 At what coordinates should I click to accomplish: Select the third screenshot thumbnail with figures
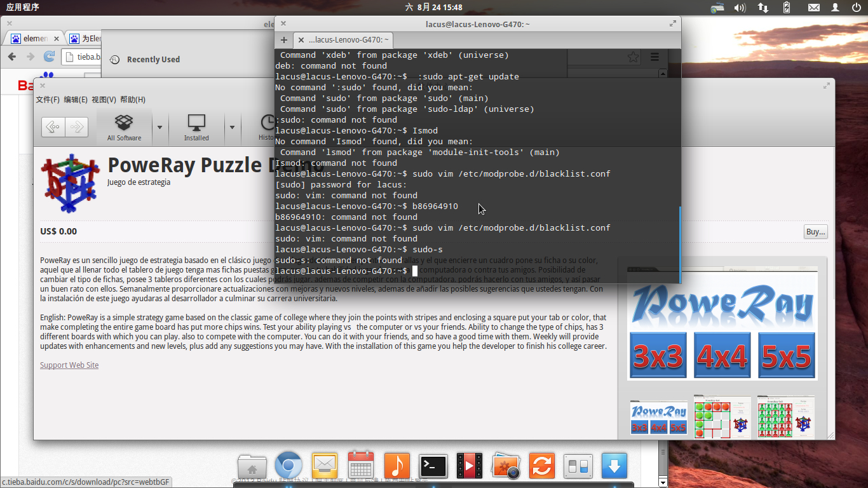pos(786,417)
